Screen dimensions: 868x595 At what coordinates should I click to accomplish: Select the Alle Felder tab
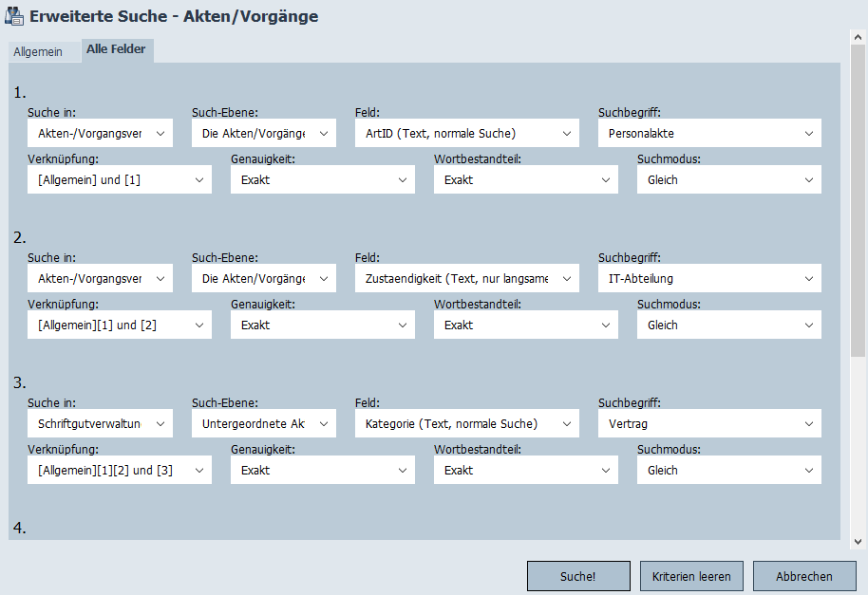point(116,49)
